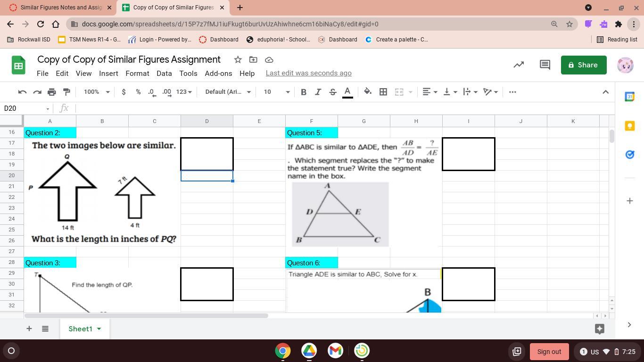The height and width of the screenshot is (362, 644).
Task: Format as percent
Action: click(x=138, y=92)
